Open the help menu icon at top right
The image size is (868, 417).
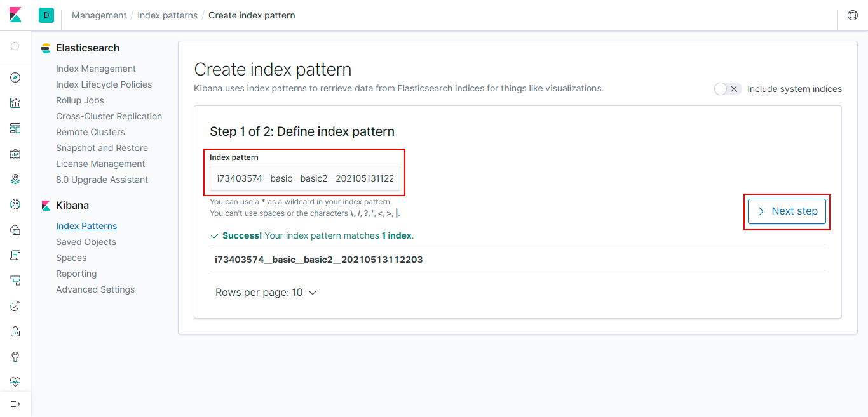click(853, 15)
